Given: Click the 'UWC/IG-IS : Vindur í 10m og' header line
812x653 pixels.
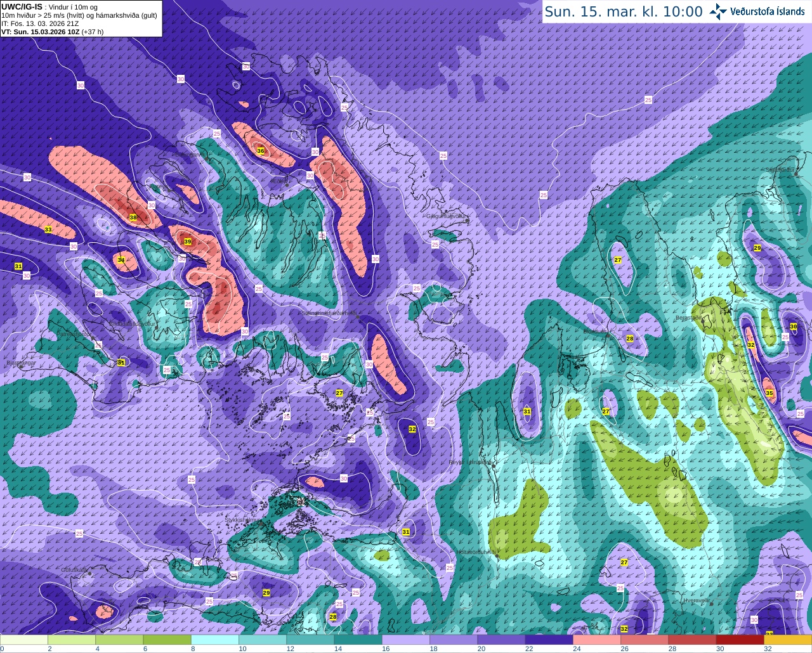Looking at the screenshot, I should (x=49, y=7).
